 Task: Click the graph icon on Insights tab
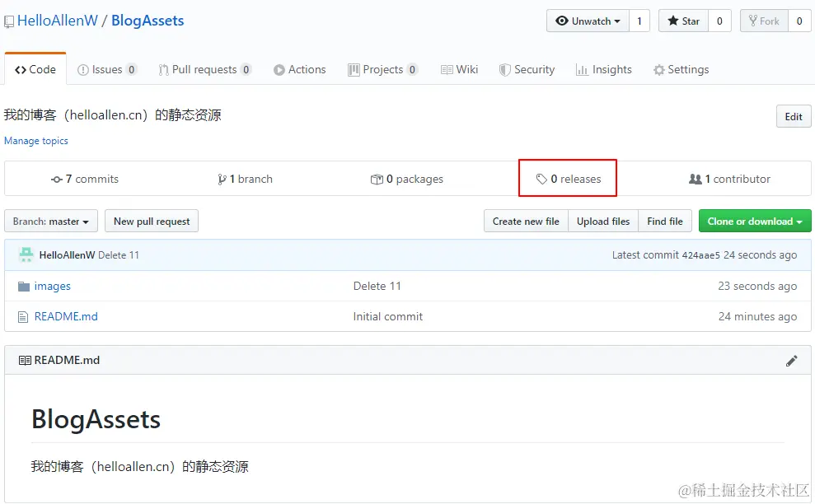click(582, 70)
